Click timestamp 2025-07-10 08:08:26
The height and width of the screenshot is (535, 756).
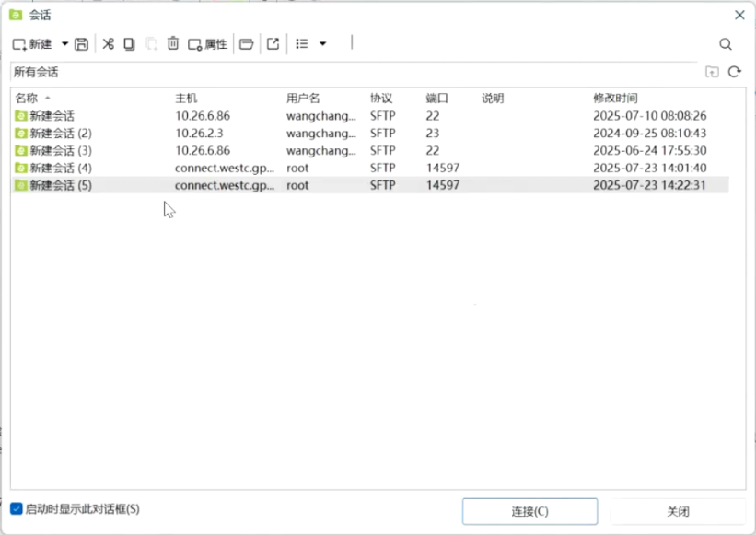coord(649,116)
